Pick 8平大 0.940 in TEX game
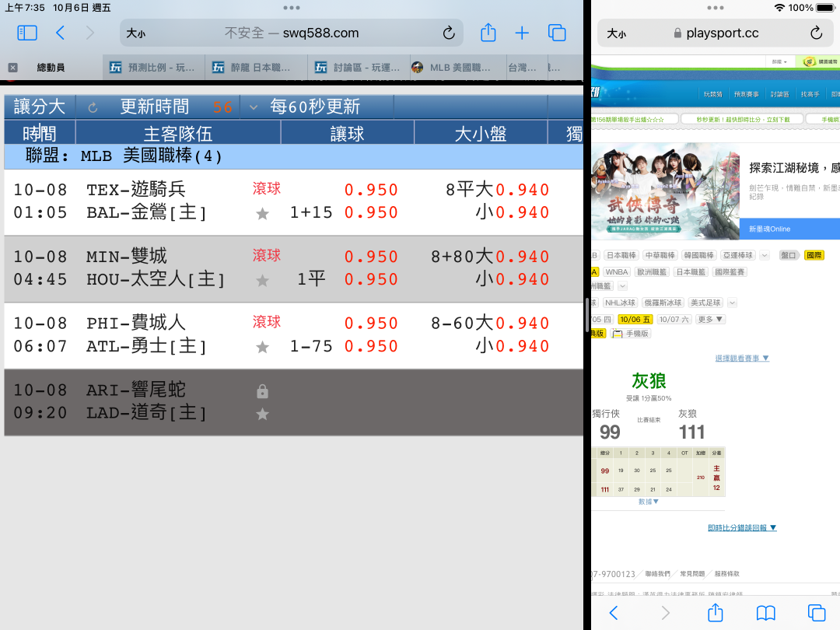The width and height of the screenshot is (840, 630). pyautogui.click(x=523, y=191)
